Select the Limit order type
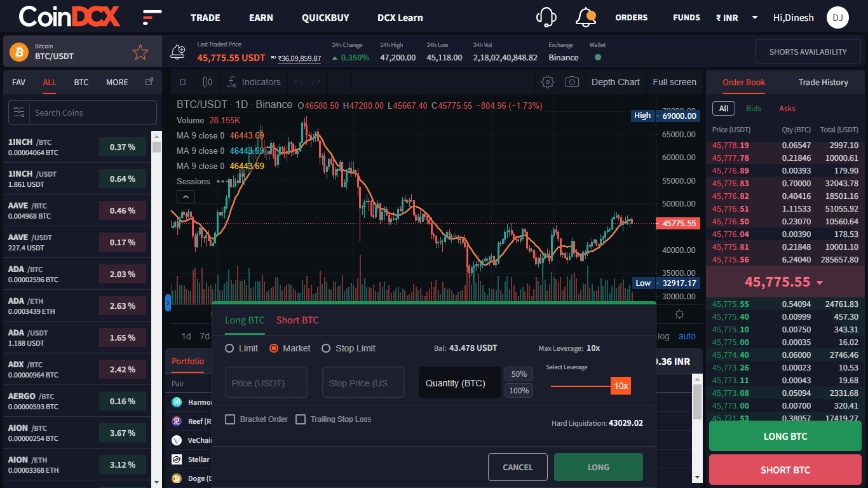868x488 pixels. pos(241,348)
